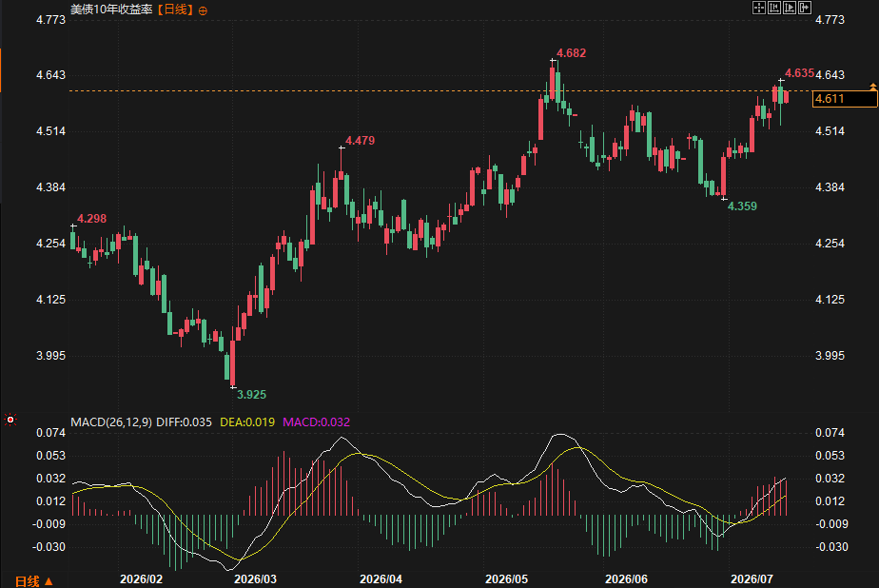Click the play-forward axis icon

coord(790,8)
